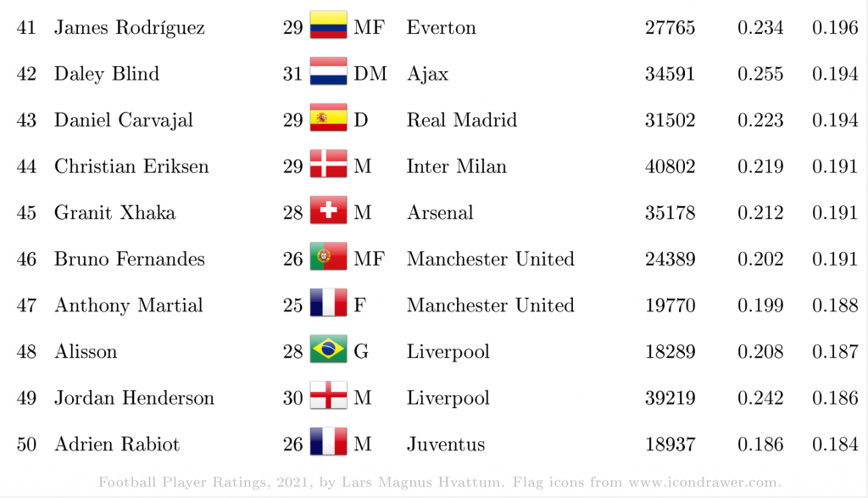Click the Portugal flag next to Bruno Fernandes
The image size is (868, 498).
coord(328,256)
